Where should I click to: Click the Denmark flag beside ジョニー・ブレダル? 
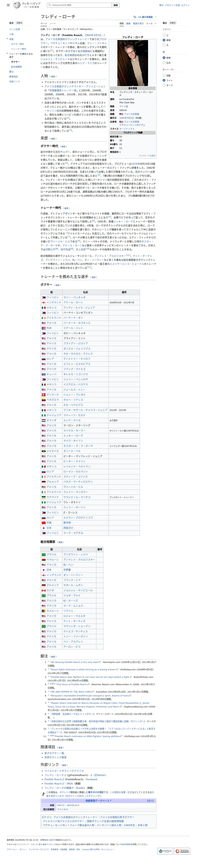[x=44, y=395]
